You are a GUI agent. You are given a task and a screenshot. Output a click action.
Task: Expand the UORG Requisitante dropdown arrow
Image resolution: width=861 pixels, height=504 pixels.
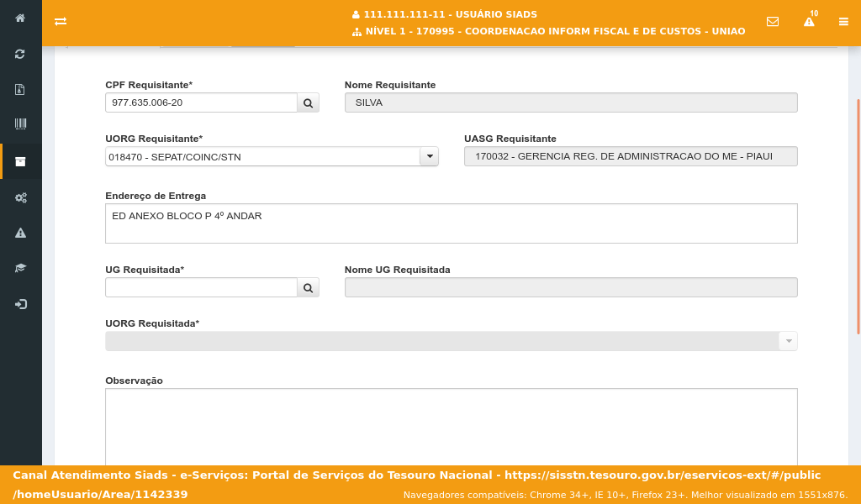(x=430, y=156)
